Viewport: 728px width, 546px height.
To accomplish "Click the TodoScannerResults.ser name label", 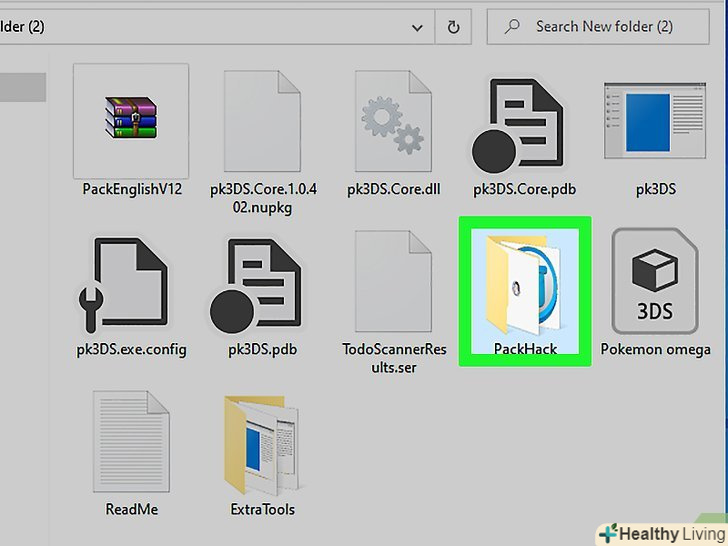I will click(394, 358).
